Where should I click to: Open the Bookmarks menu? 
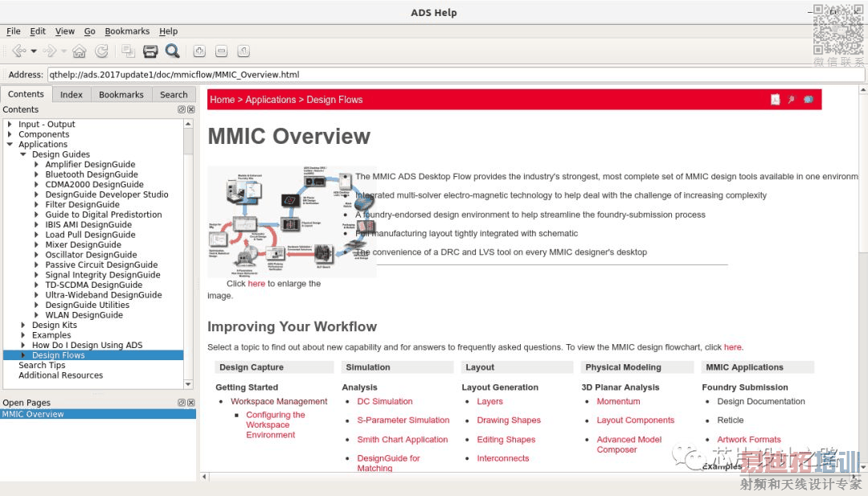coord(127,31)
